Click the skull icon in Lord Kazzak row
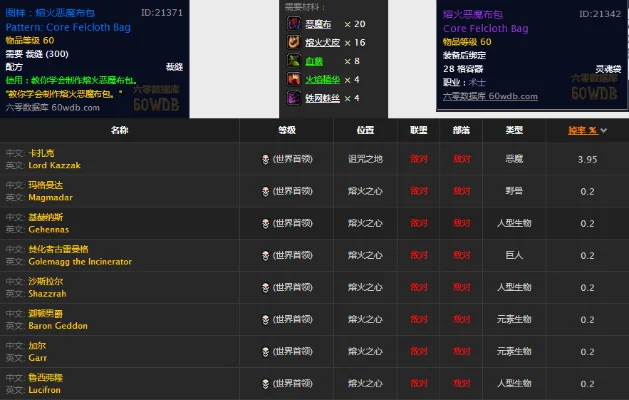The height and width of the screenshot is (400, 629). (265, 159)
